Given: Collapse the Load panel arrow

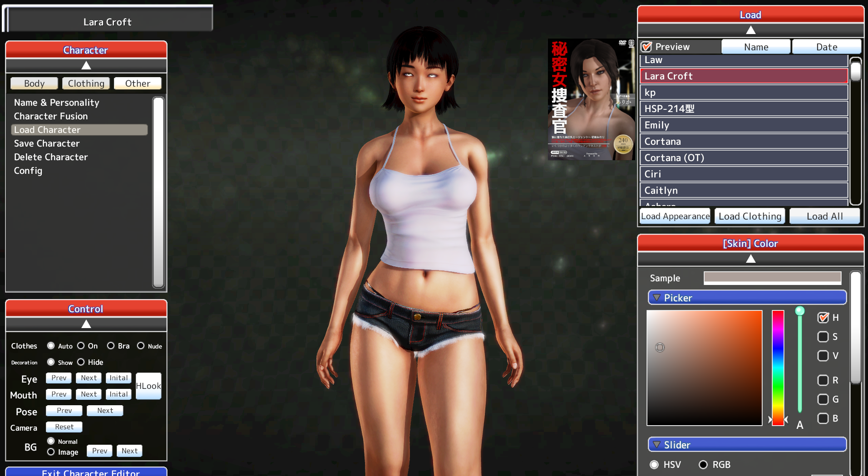Looking at the screenshot, I should [x=751, y=30].
